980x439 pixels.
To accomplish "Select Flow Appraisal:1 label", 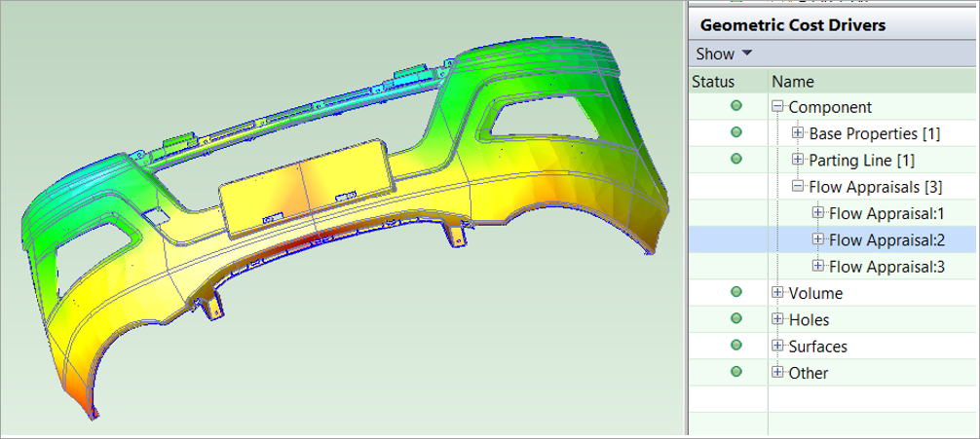I will click(x=886, y=213).
